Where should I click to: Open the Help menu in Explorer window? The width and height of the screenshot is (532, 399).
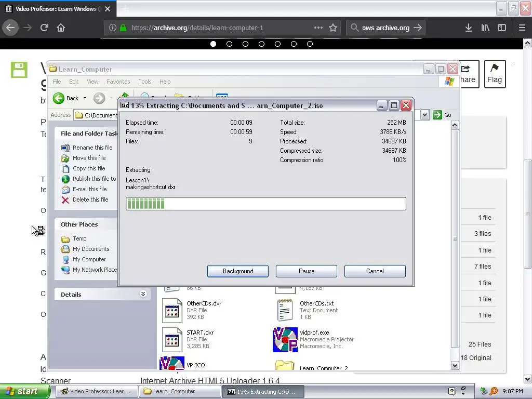165,82
